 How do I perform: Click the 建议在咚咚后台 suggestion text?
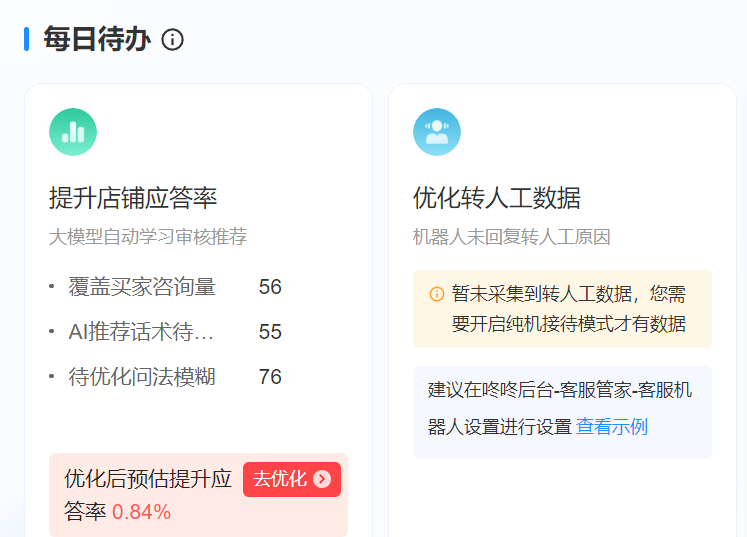tap(560, 408)
